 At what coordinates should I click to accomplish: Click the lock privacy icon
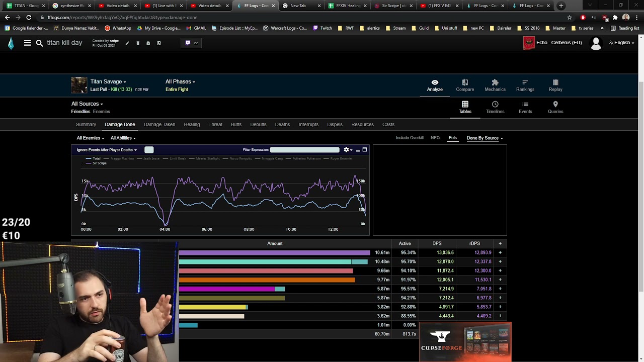pos(148,43)
